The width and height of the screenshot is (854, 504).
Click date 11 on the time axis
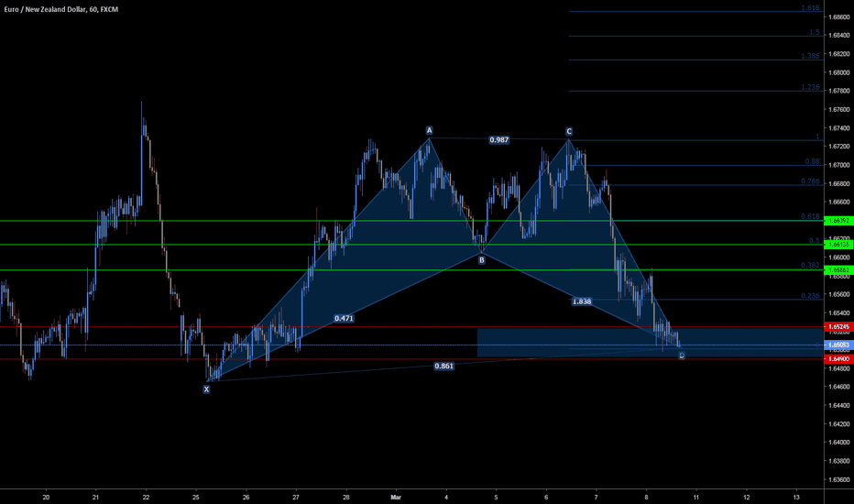(x=696, y=497)
